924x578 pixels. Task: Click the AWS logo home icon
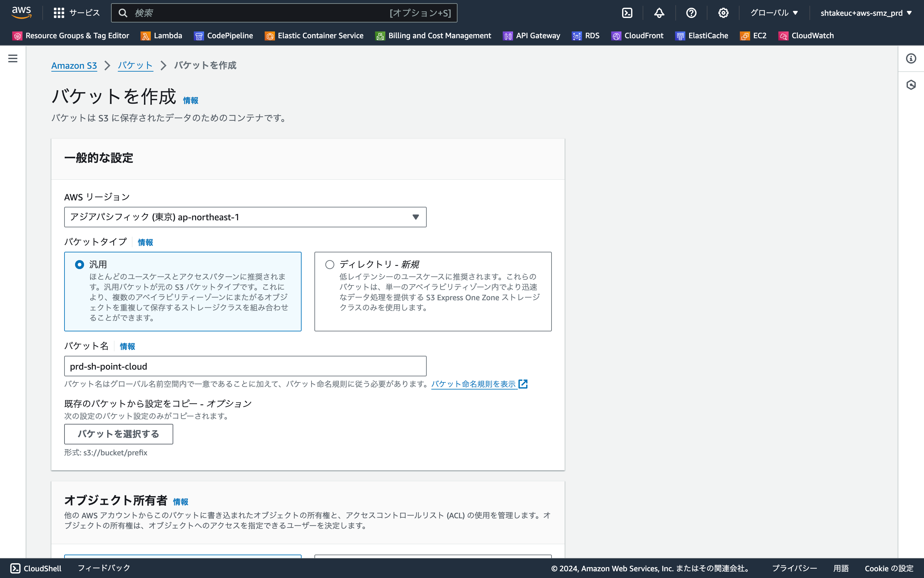(21, 13)
